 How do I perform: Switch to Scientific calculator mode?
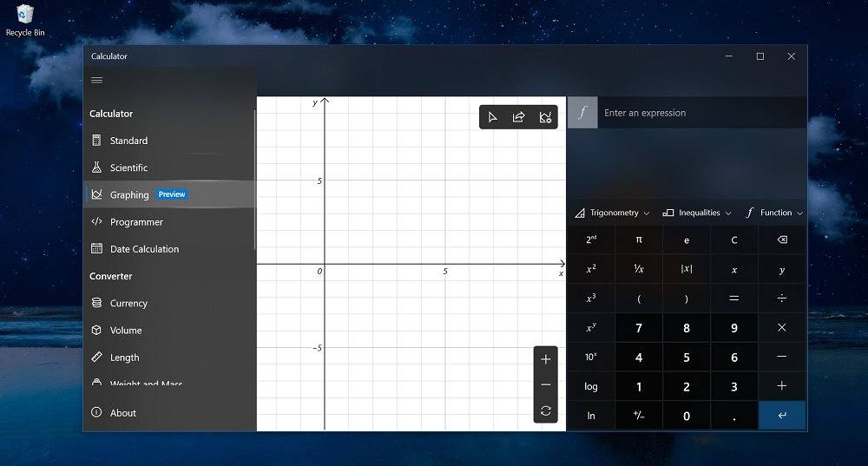click(x=168, y=167)
